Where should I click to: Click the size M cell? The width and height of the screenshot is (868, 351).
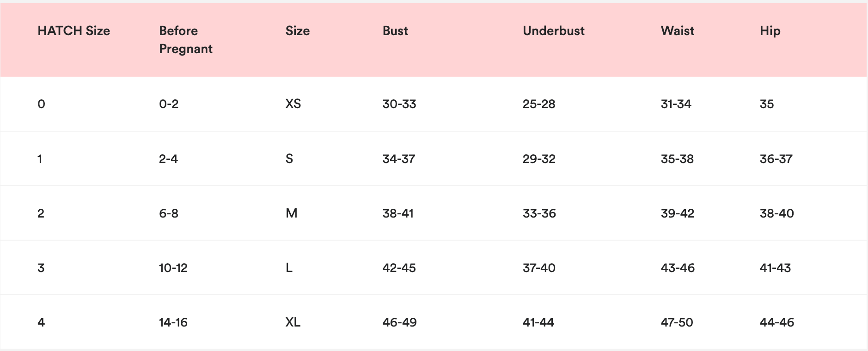[x=291, y=213]
